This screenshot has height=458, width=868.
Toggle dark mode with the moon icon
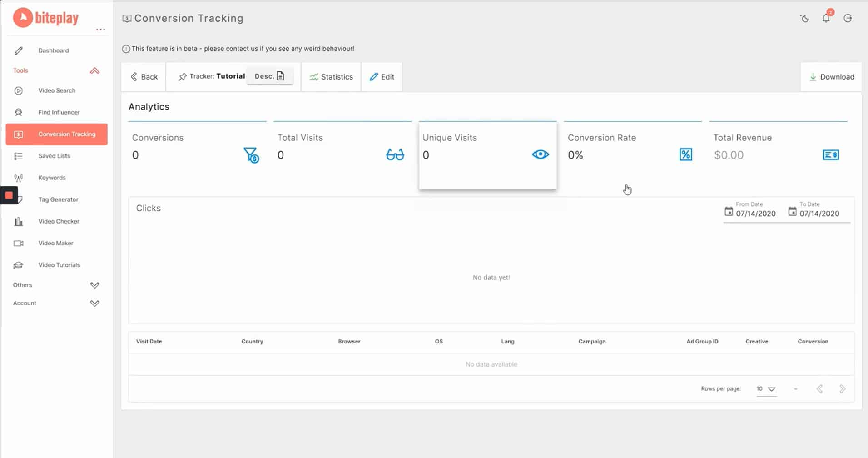click(804, 18)
